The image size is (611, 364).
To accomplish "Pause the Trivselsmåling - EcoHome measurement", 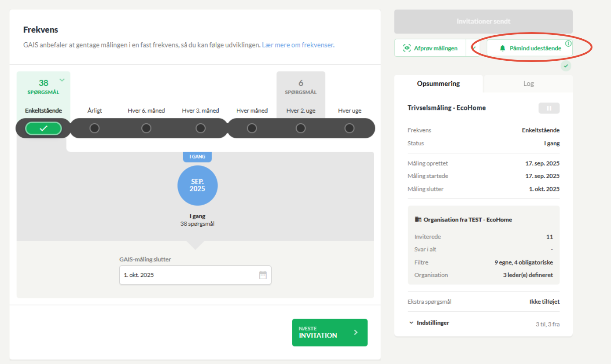I will pyautogui.click(x=549, y=108).
